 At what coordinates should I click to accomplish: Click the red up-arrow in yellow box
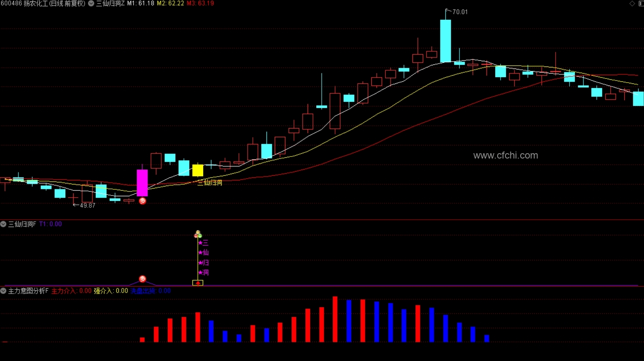click(x=198, y=283)
